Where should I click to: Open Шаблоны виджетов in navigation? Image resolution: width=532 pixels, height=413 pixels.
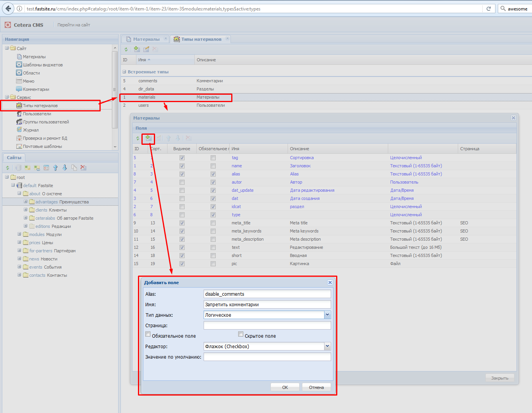pos(42,65)
